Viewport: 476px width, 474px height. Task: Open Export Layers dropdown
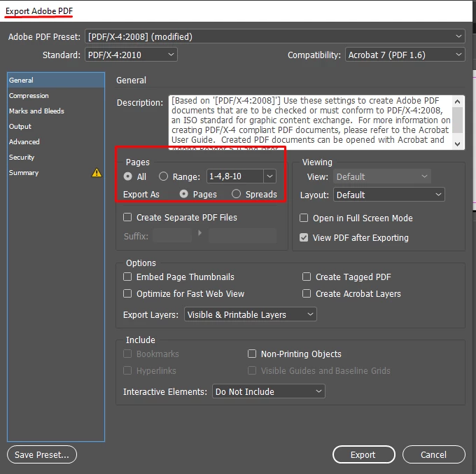(251, 314)
